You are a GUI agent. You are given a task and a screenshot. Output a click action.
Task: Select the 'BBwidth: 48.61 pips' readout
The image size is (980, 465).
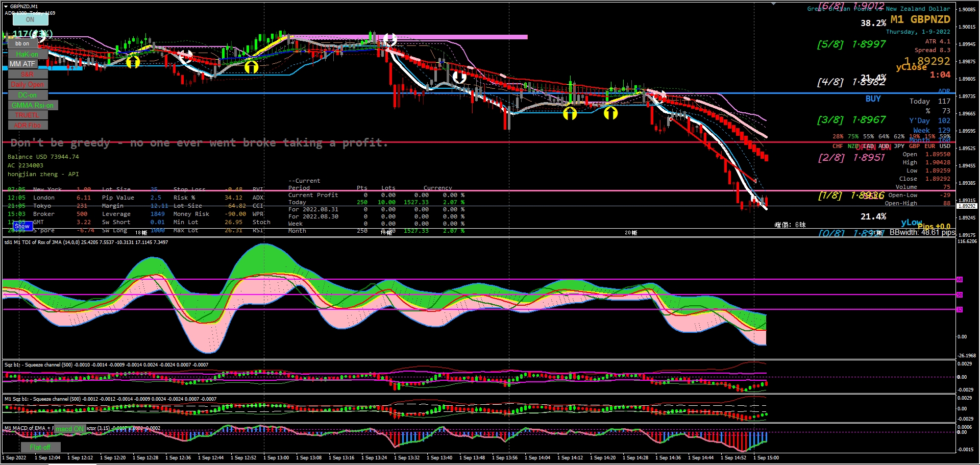(x=922, y=232)
